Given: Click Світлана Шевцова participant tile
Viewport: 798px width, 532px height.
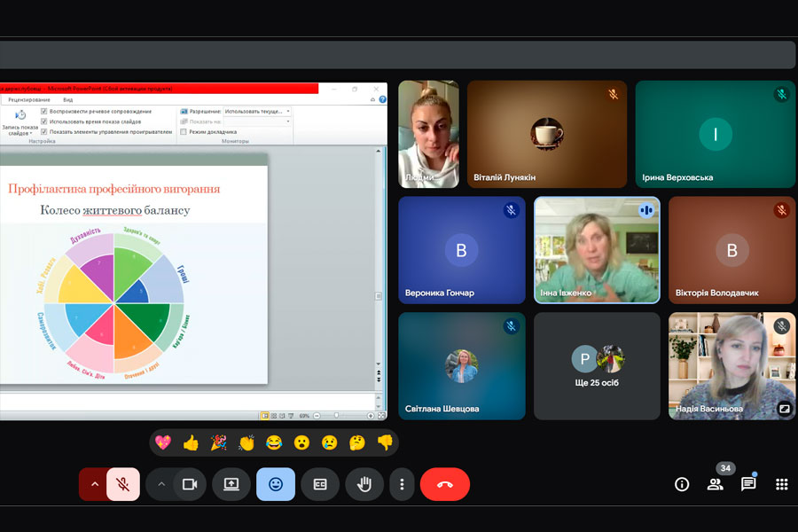Looking at the screenshot, I should pos(462,366).
